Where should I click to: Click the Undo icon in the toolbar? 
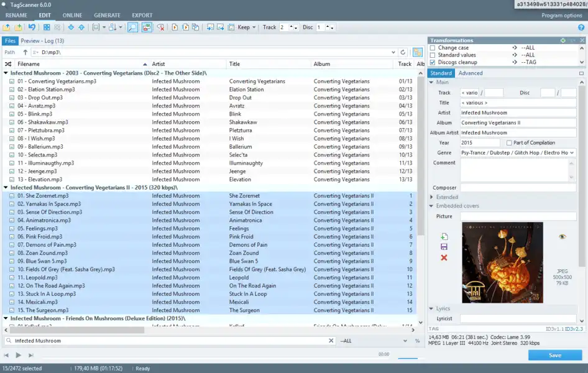(32, 27)
